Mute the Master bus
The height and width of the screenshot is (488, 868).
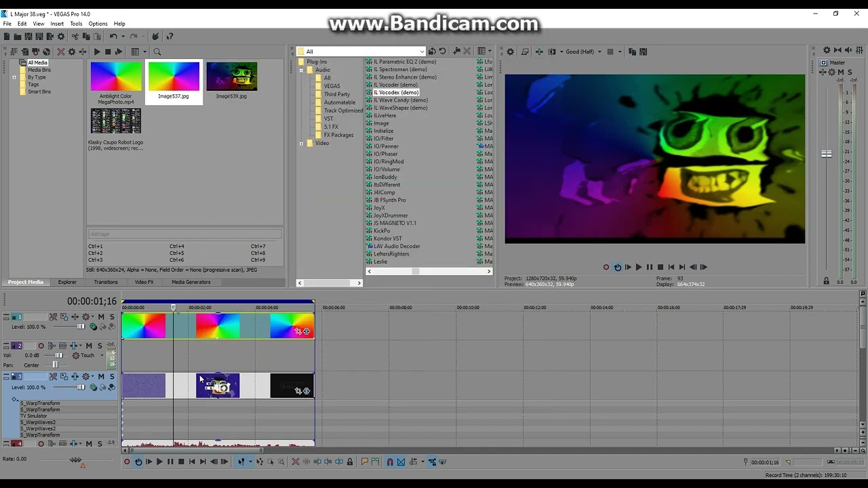click(841, 72)
